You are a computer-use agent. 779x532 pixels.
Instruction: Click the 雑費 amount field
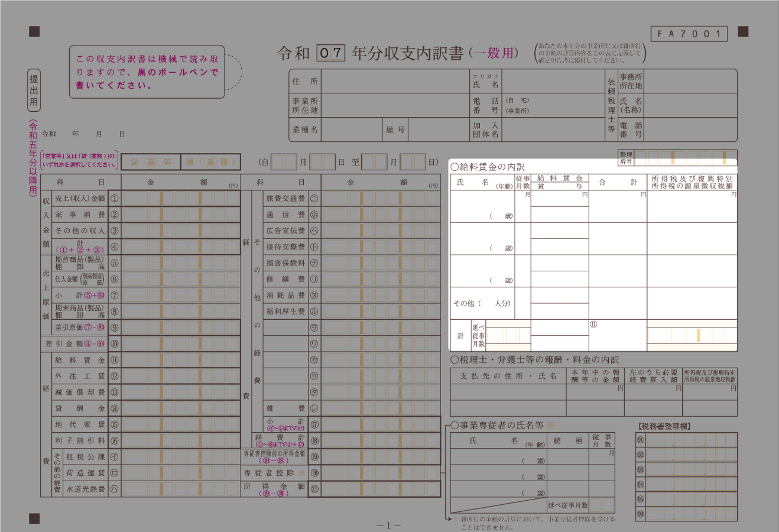[x=381, y=408]
